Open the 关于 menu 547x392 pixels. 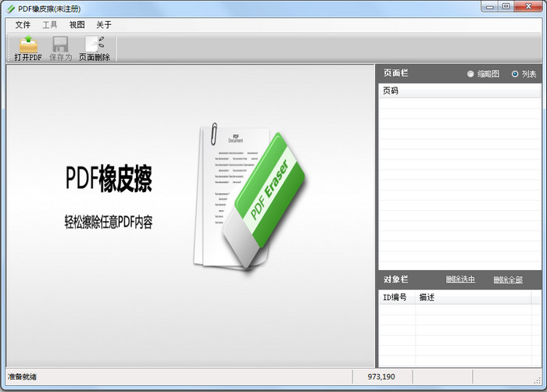104,25
